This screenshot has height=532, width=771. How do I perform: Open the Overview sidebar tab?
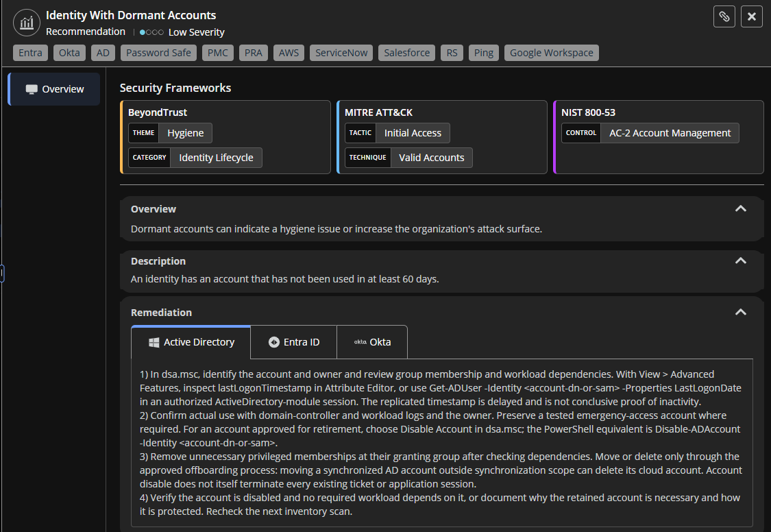click(x=54, y=89)
